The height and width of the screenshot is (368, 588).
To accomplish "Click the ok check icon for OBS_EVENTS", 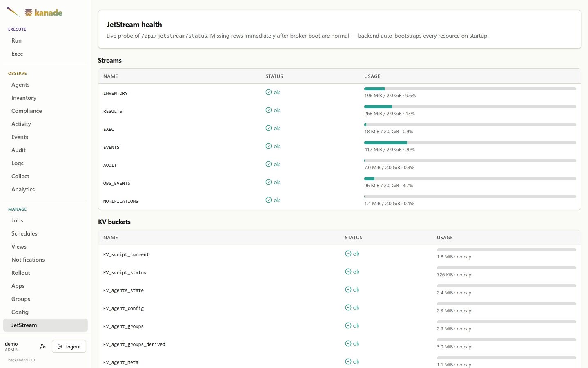I will pos(269,182).
